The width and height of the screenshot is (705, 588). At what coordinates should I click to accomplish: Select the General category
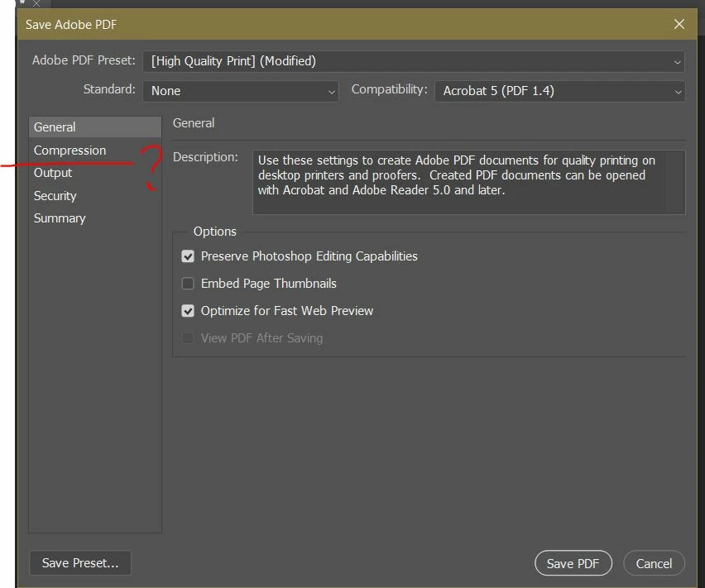(x=95, y=127)
